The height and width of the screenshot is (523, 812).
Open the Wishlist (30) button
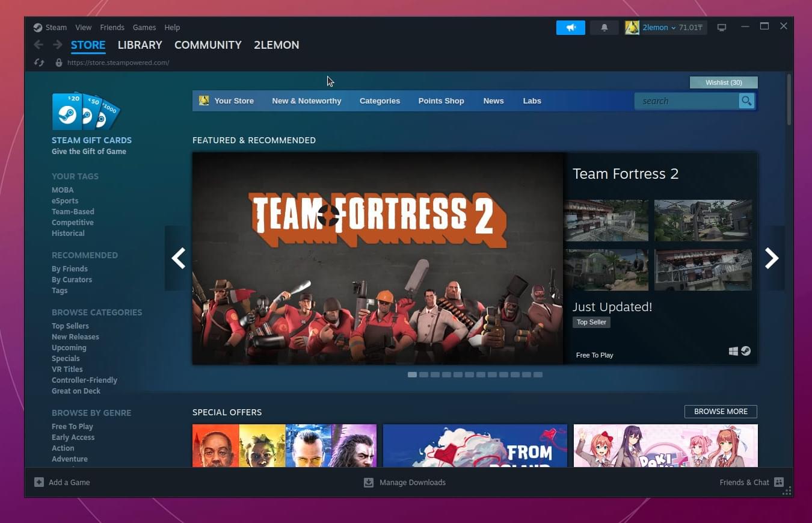pos(724,82)
